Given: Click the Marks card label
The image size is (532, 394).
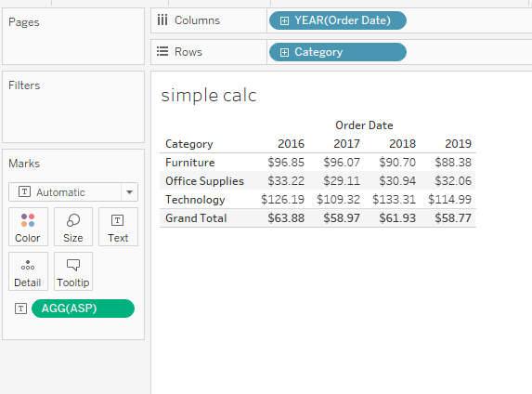Looking at the screenshot, I should (24, 164).
